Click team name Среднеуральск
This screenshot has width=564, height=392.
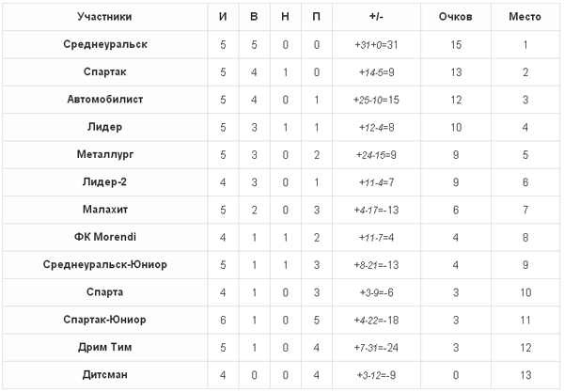(x=105, y=44)
